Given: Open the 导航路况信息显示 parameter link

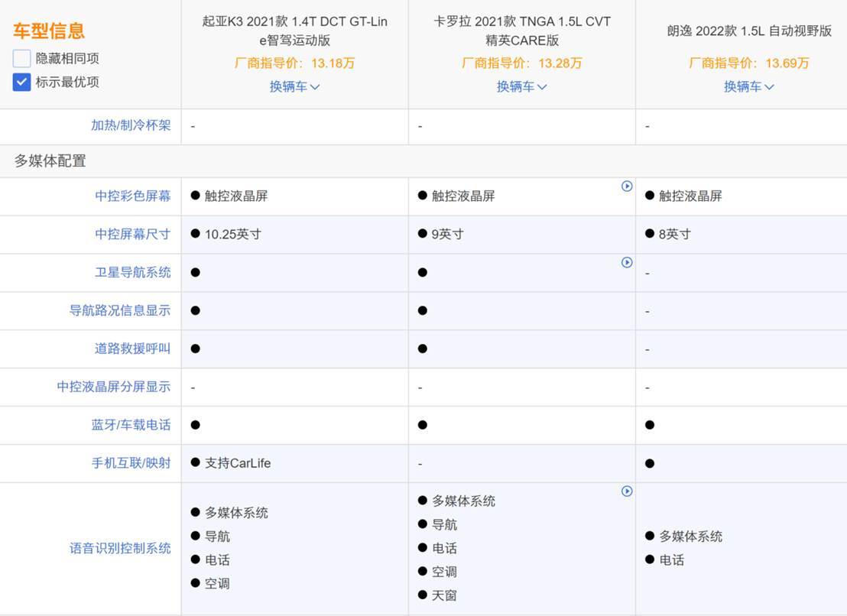Looking at the screenshot, I should 120,311.
